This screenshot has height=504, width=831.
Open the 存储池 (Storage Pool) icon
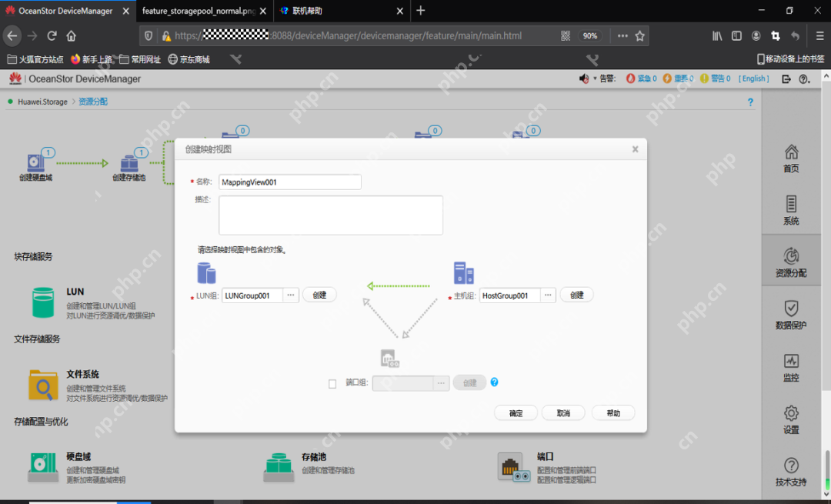[x=279, y=464]
